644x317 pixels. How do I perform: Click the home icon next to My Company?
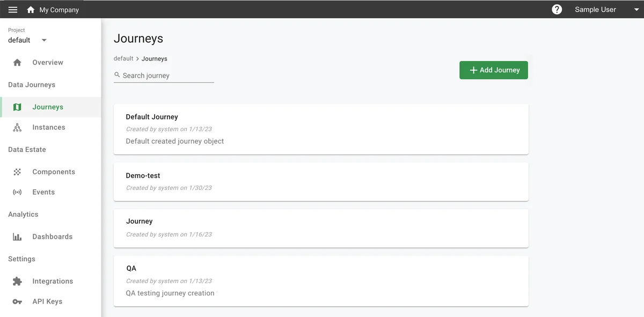(31, 9)
